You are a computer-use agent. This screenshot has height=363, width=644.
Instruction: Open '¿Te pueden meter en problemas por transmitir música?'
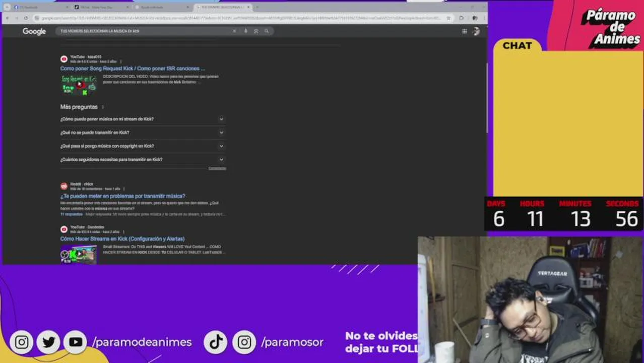tap(122, 196)
